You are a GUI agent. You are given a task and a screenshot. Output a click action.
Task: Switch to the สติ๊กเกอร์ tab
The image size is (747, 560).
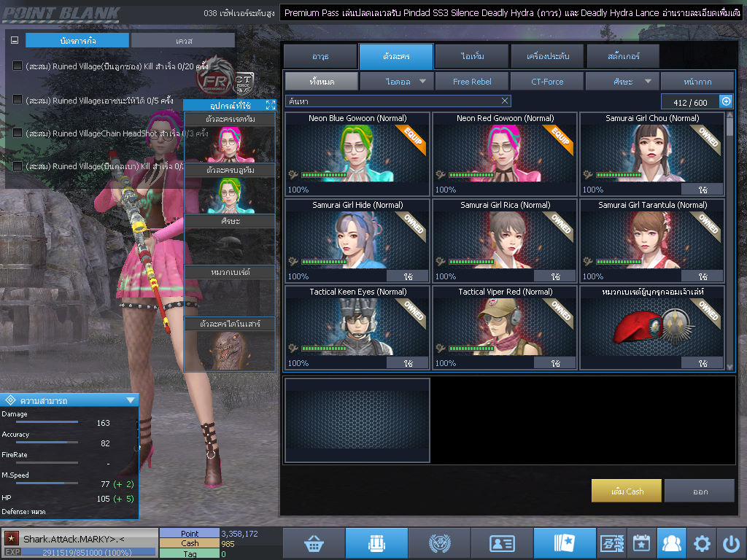point(623,56)
